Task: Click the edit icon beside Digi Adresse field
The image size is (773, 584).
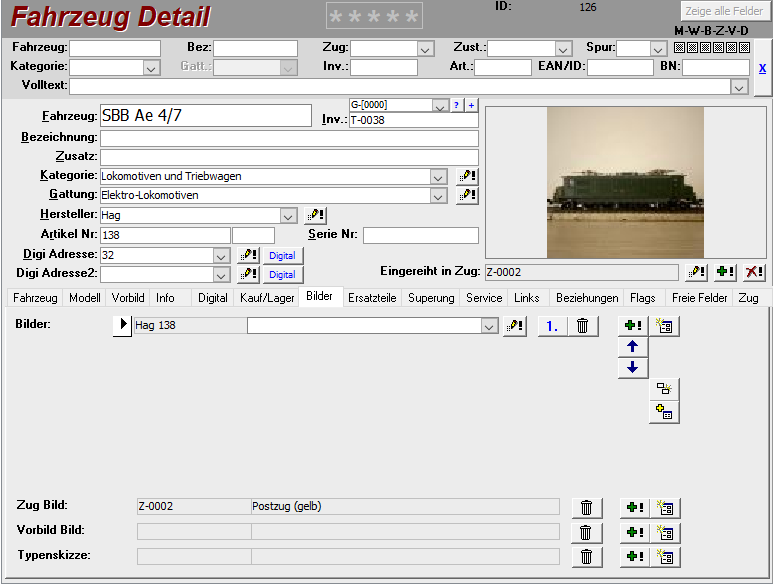Action: (248, 255)
